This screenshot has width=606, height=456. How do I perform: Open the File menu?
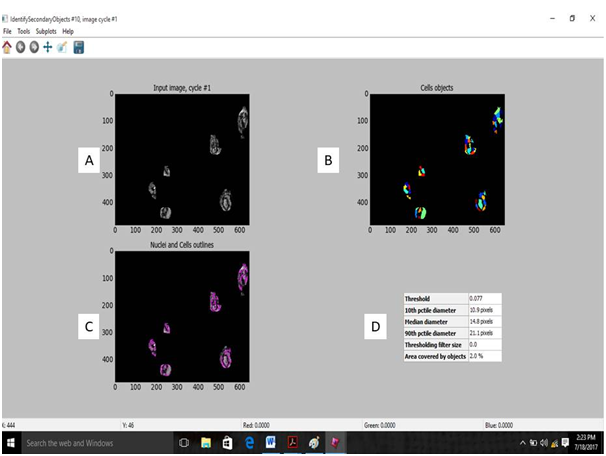pyautogui.click(x=8, y=32)
